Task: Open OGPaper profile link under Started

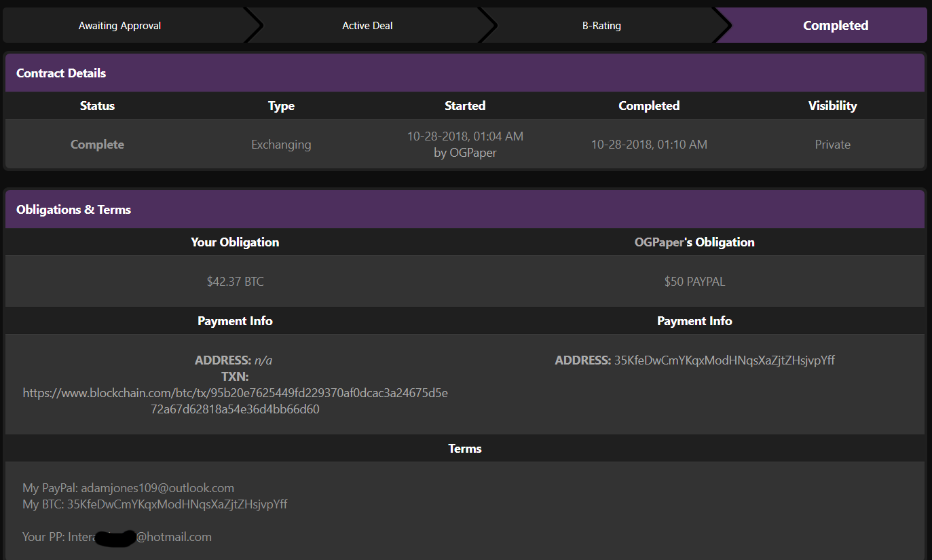Action: [x=473, y=153]
